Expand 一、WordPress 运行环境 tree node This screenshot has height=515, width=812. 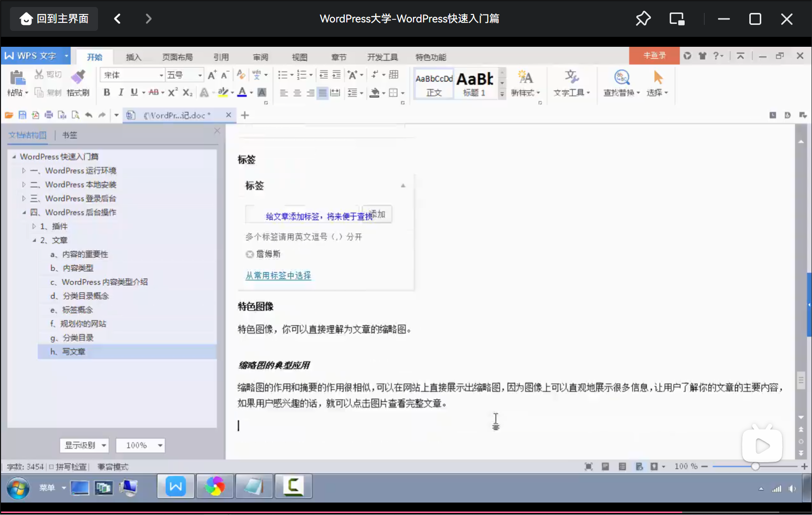click(x=23, y=171)
